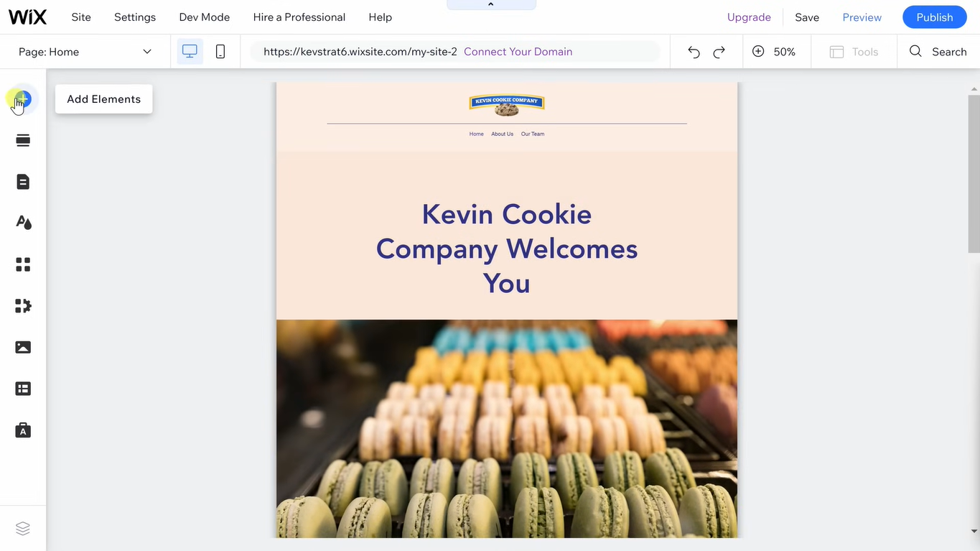The width and height of the screenshot is (980, 551).
Task: Select the Kevin Cookie Company Welcomes You heading
Action: coord(507,249)
